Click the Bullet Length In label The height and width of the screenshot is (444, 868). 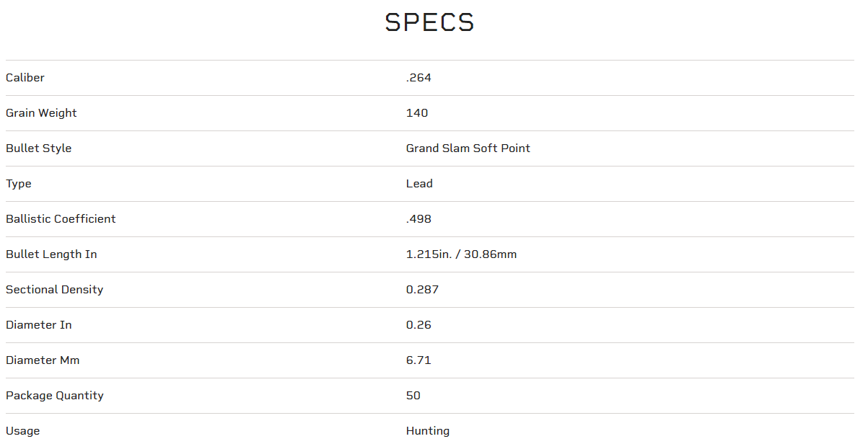point(51,254)
